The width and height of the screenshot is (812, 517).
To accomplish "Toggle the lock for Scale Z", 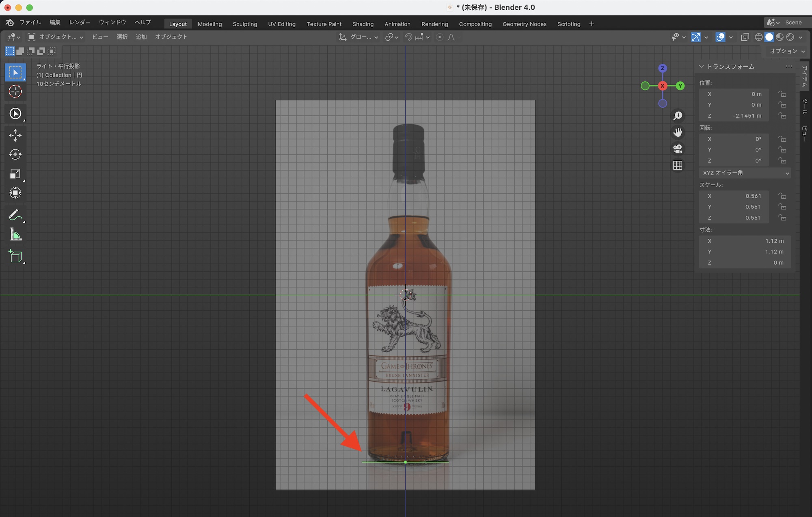I will click(x=782, y=218).
